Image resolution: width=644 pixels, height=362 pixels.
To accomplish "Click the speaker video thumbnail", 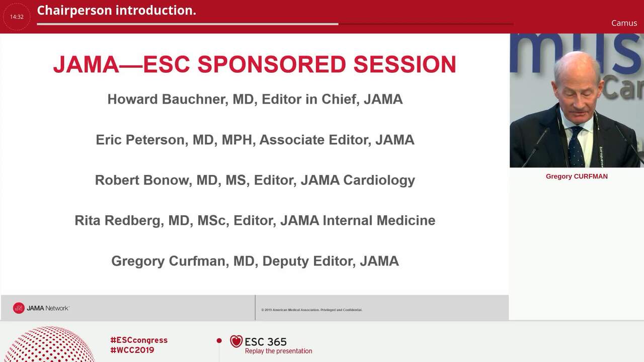I will coord(577,101).
